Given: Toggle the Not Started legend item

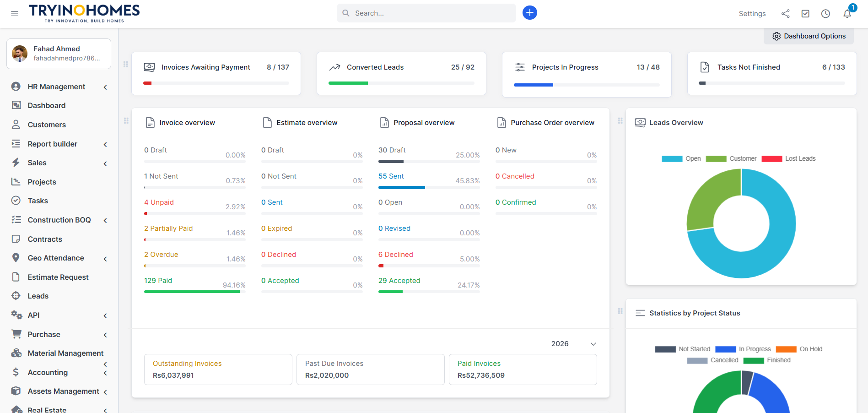Looking at the screenshot, I should click(x=683, y=349).
